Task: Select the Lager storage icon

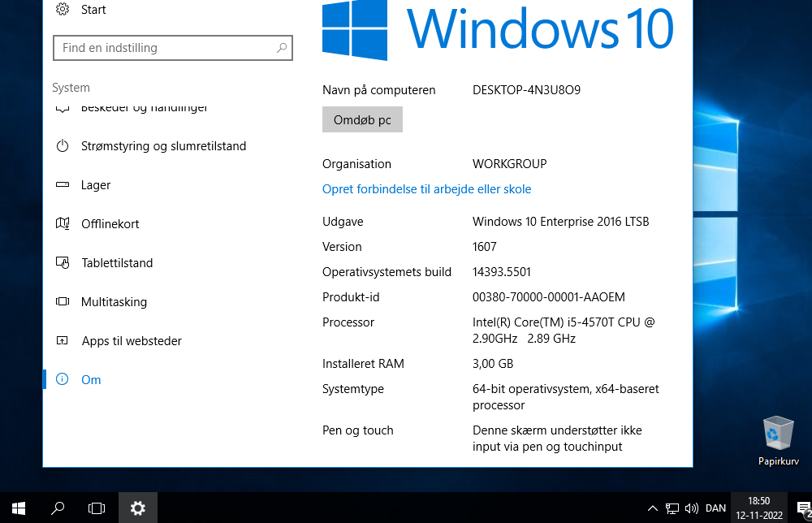Action: pos(63,184)
